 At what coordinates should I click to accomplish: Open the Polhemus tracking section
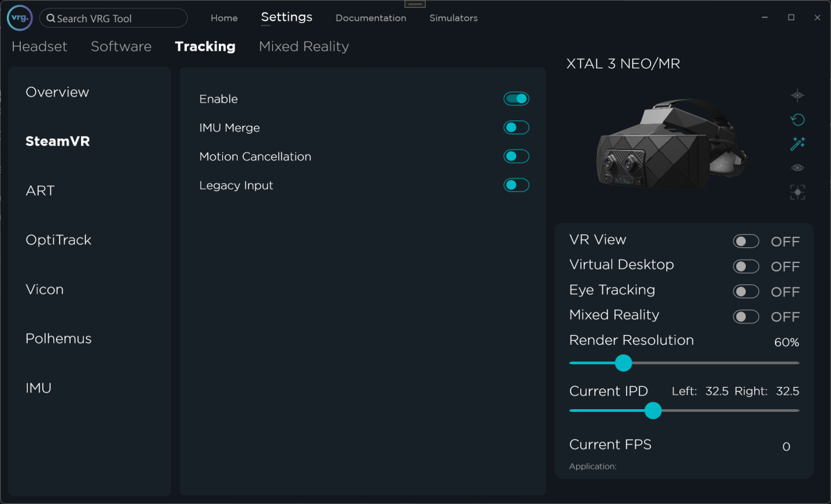pos(59,339)
